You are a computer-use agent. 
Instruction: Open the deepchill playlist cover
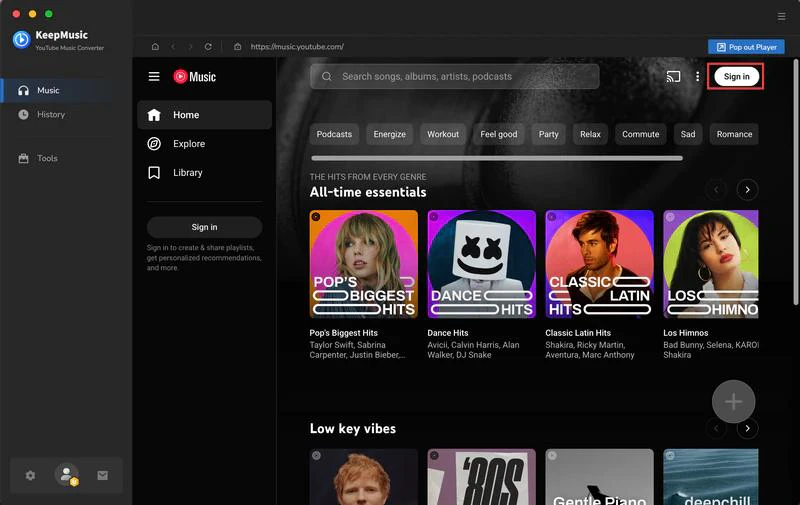[x=711, y=477]
